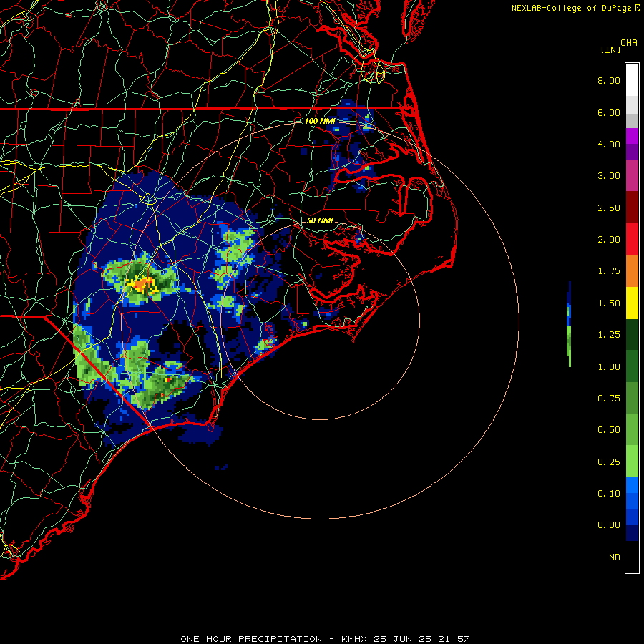Image resolution: width=644 pixels, height=644 pixels.
Task: Click the bright red swatch in the color scale
Action: [x=632, y=239]
